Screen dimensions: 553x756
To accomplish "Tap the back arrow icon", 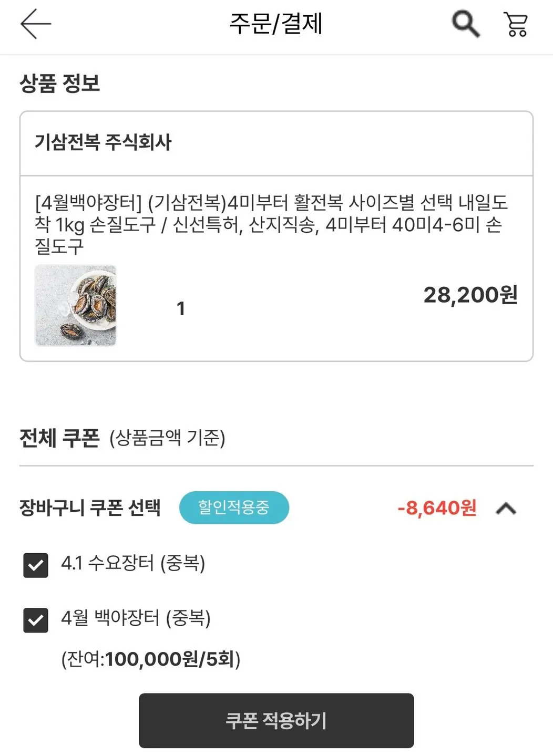I will [36, 24].
